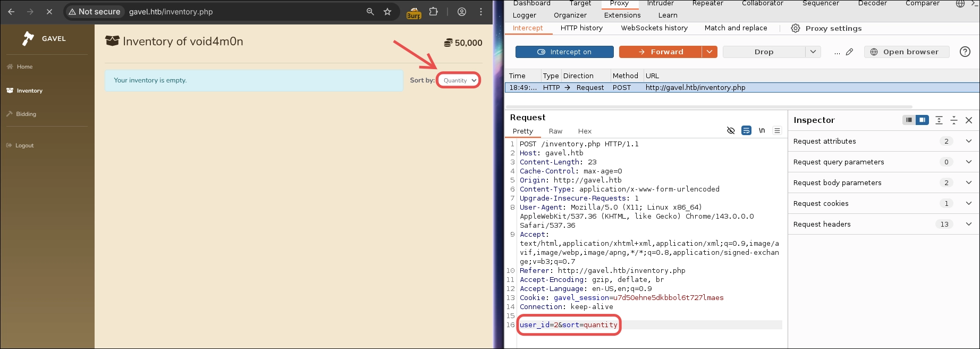Log out from Gavel sidebar
Screen dimensions: 980x349
20,145
